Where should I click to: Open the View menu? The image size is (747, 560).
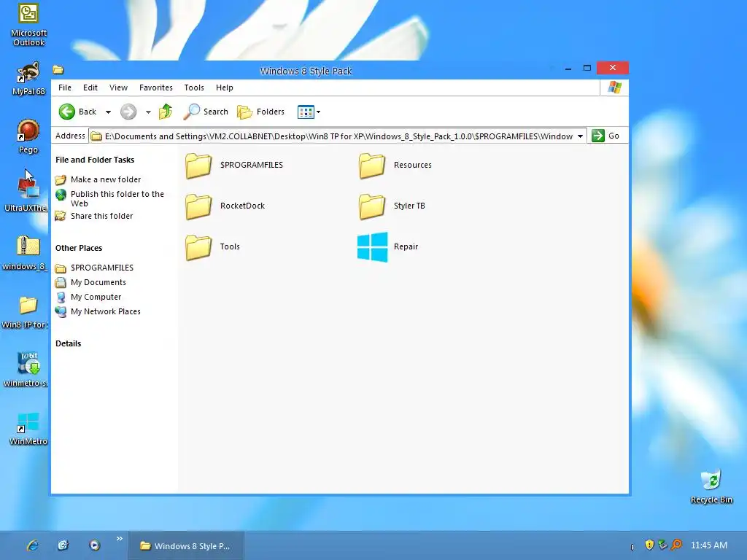pyautogui.click(x=118, y=87)
